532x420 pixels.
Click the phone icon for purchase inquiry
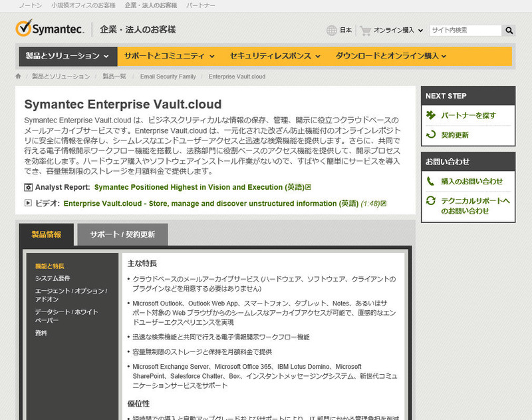(x=431, y=181)
